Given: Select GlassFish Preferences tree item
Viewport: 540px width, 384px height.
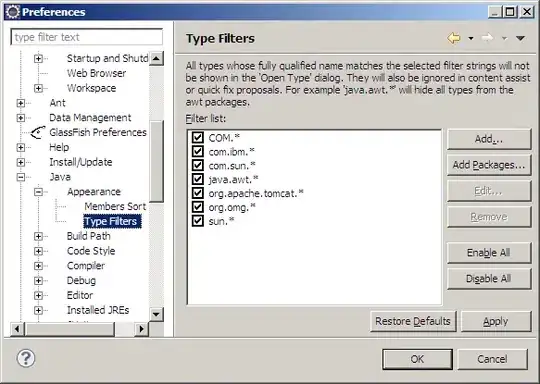Looking at the screenshot, I should click(x=98, y=132).
